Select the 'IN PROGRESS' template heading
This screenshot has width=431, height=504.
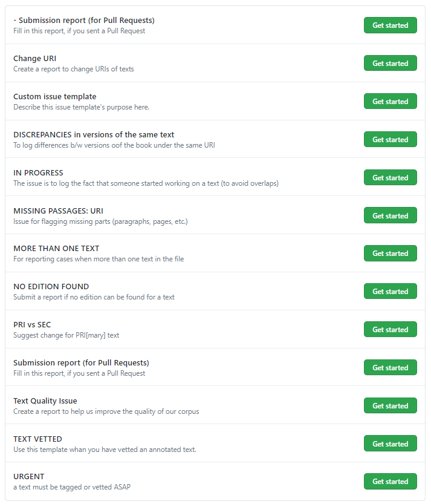click(x=38, y=173)
